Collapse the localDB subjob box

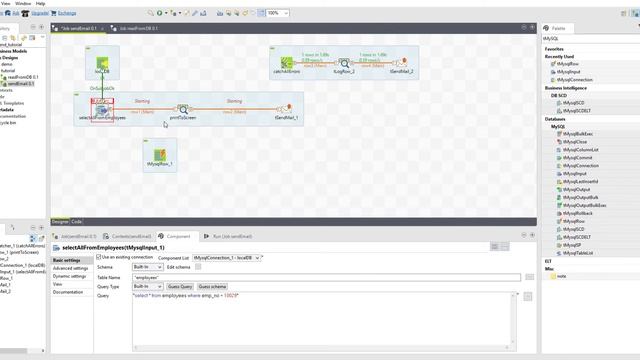point(88,49)
